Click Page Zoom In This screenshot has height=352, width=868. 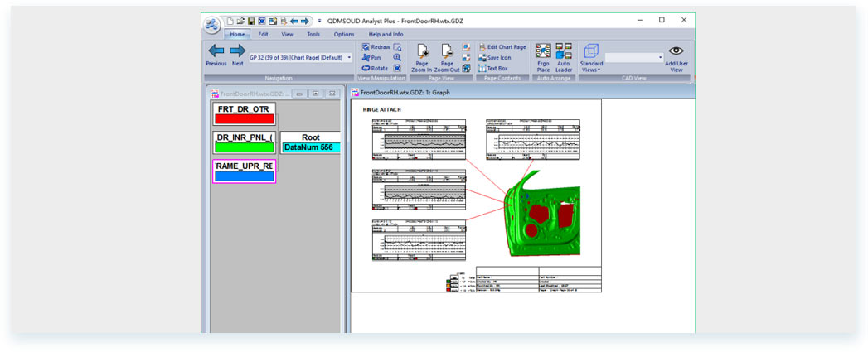pos(422,57)
